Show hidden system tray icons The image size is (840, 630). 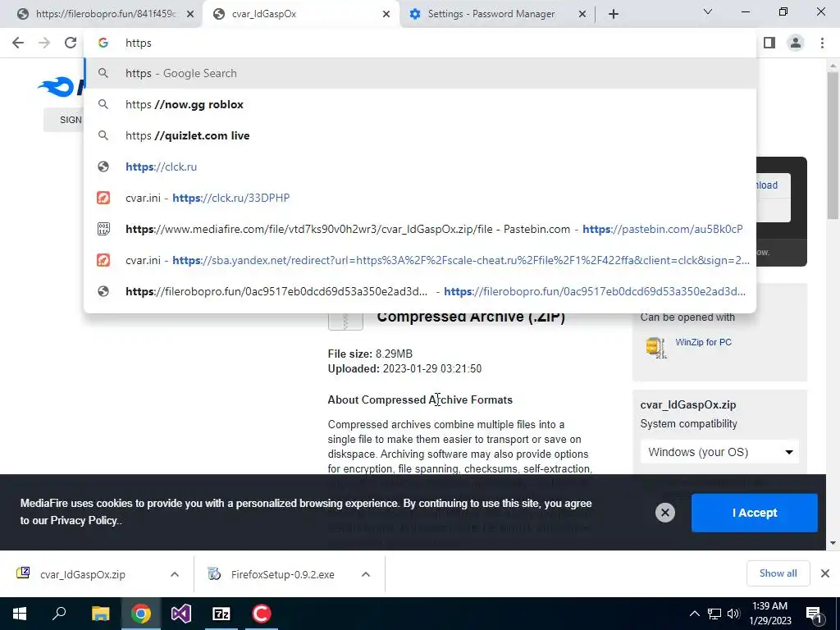[694, 614]
